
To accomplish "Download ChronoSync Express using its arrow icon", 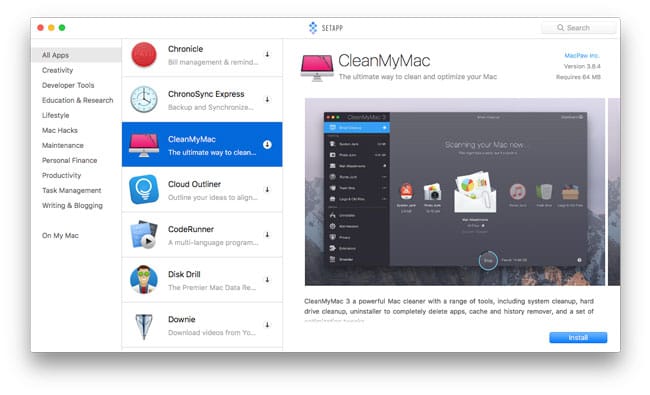I will [x=267, y=99].
